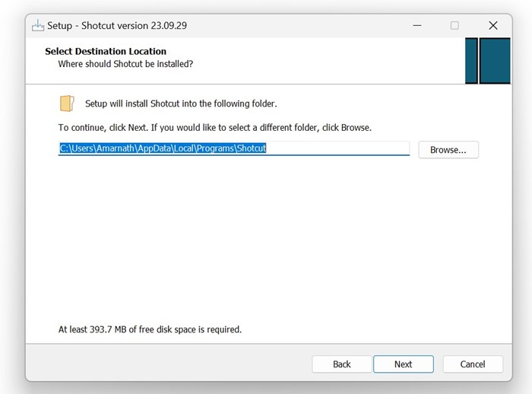
Task: Click the 'Setup - Shotcut version 23.09.29' title
Action: tap(117, 25)
